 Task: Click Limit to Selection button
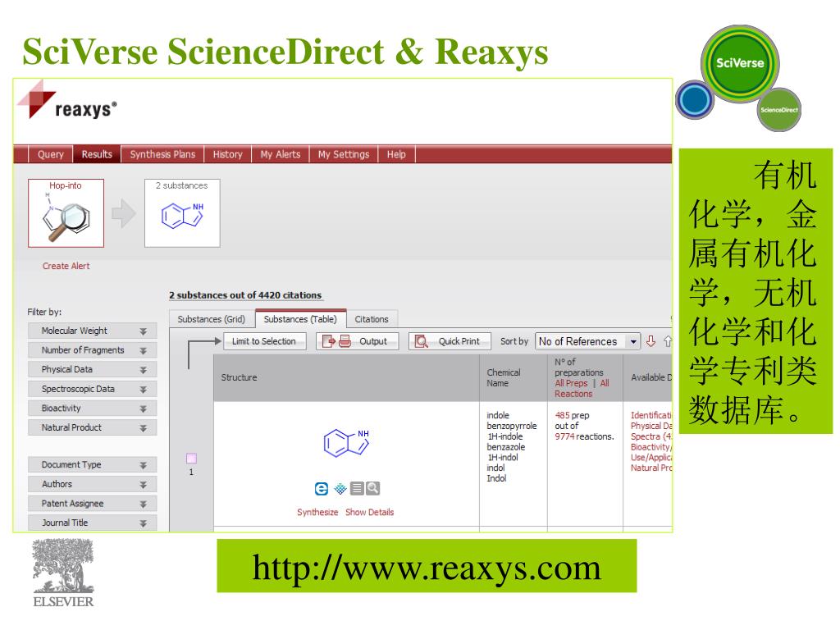tap(263, 341)
